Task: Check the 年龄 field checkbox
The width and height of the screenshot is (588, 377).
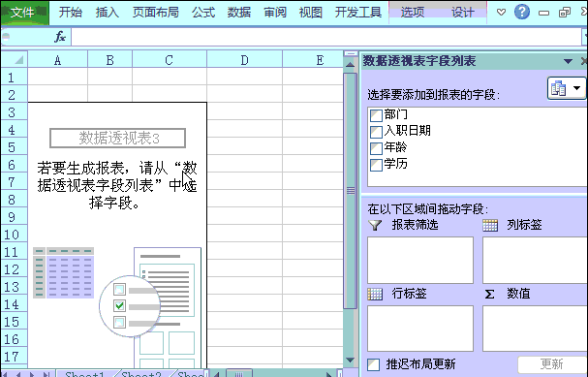Action: pyautogui.click(x=376, y=148)
